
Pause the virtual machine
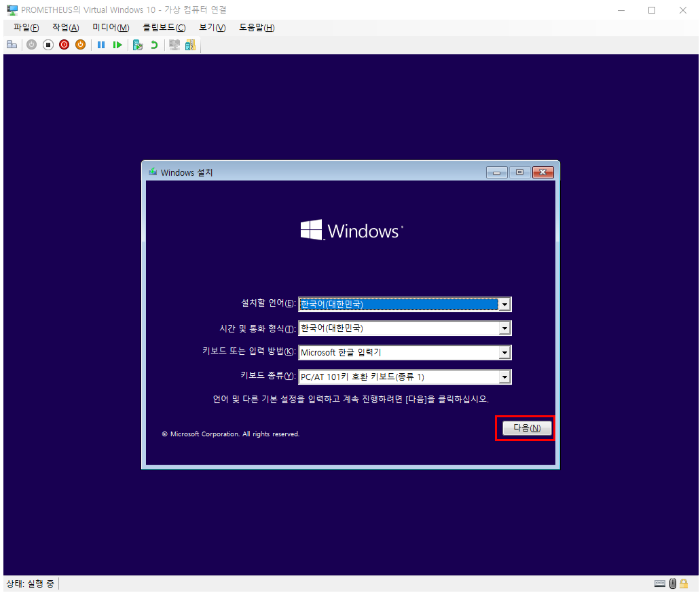tap(101, 45)
